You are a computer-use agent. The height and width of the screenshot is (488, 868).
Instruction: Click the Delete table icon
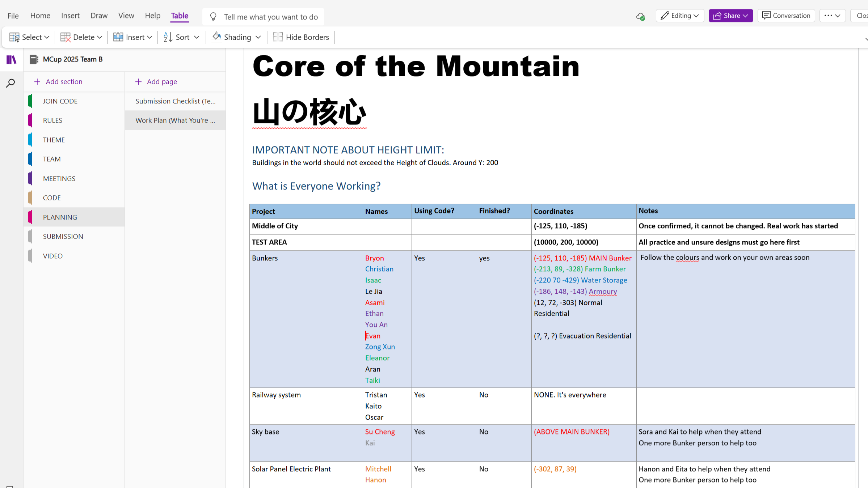tap(66, 37)
